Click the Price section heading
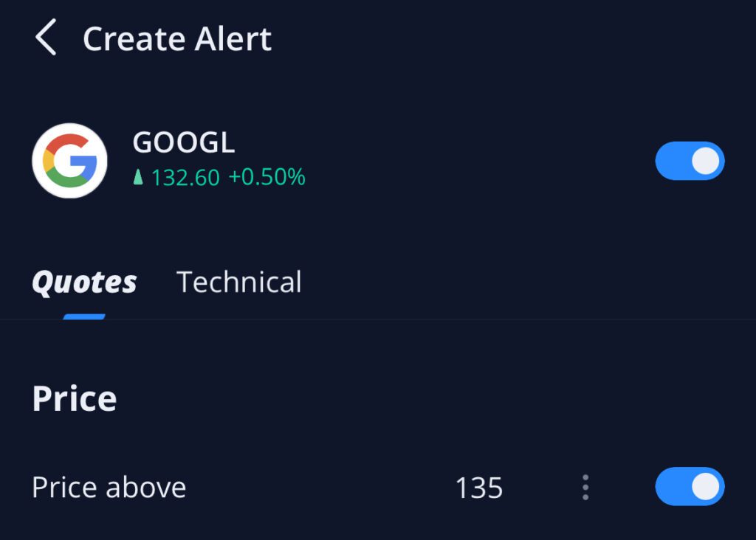The width and height of the screenshot is (756, 540). tap(75, 399)
